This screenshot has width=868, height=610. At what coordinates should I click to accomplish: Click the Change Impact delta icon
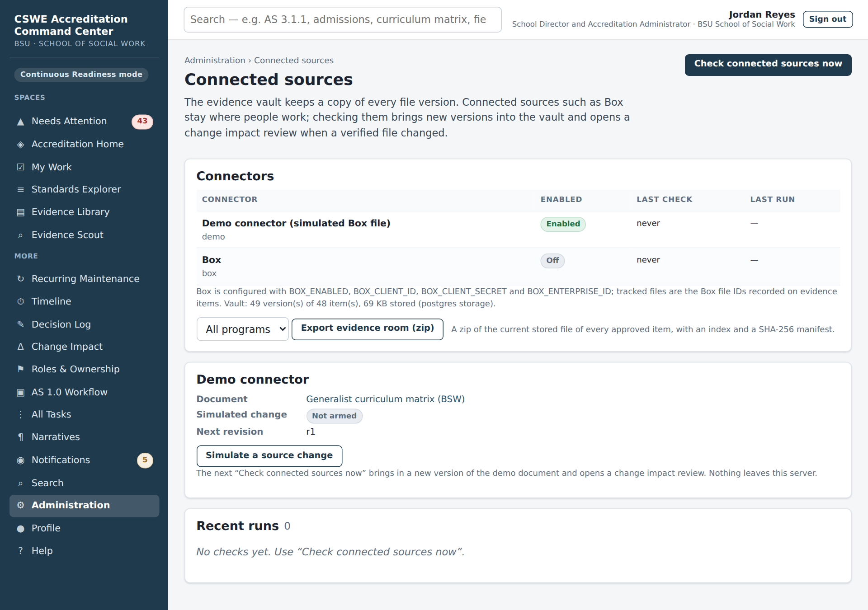coord(20,347)
